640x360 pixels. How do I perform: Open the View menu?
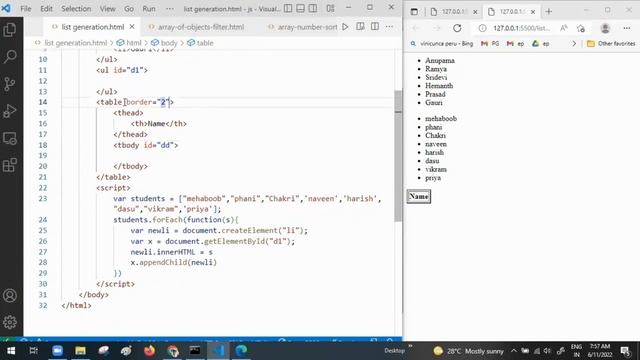pyautogui.click(x=107, y=9)
